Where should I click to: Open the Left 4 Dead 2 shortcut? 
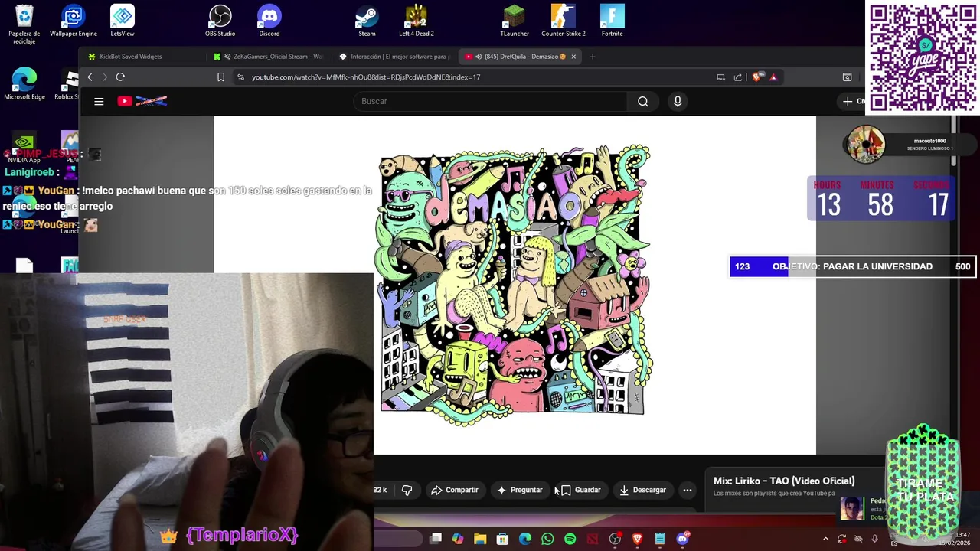point(416,21)
